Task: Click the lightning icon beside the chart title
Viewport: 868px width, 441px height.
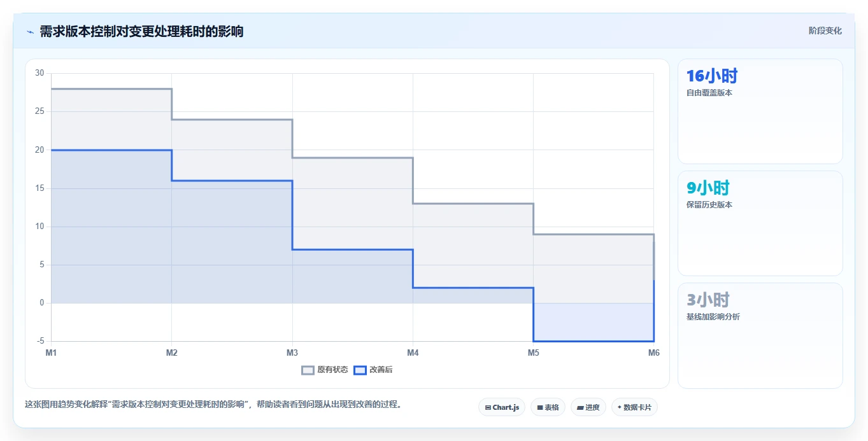Action: [x=30, y=31]
